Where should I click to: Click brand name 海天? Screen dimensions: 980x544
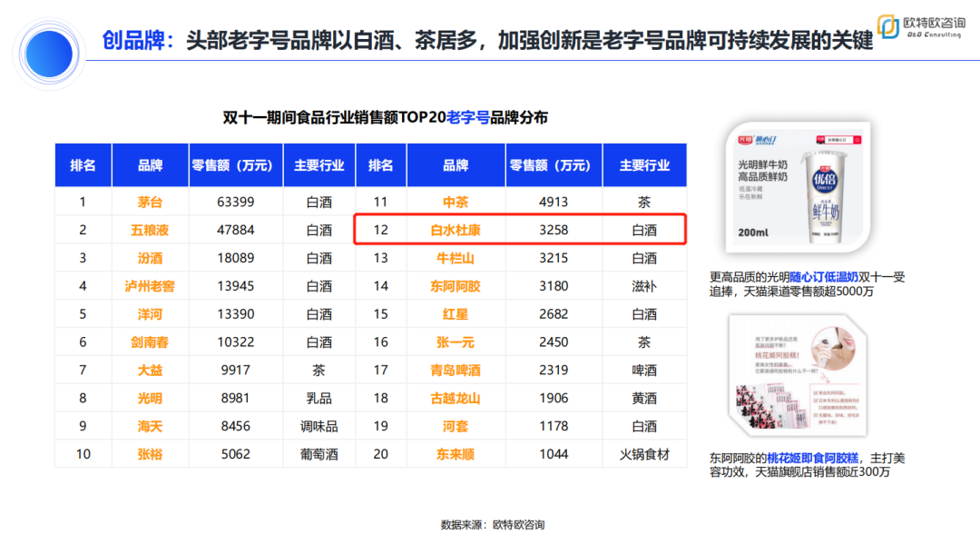click(150, 427)
